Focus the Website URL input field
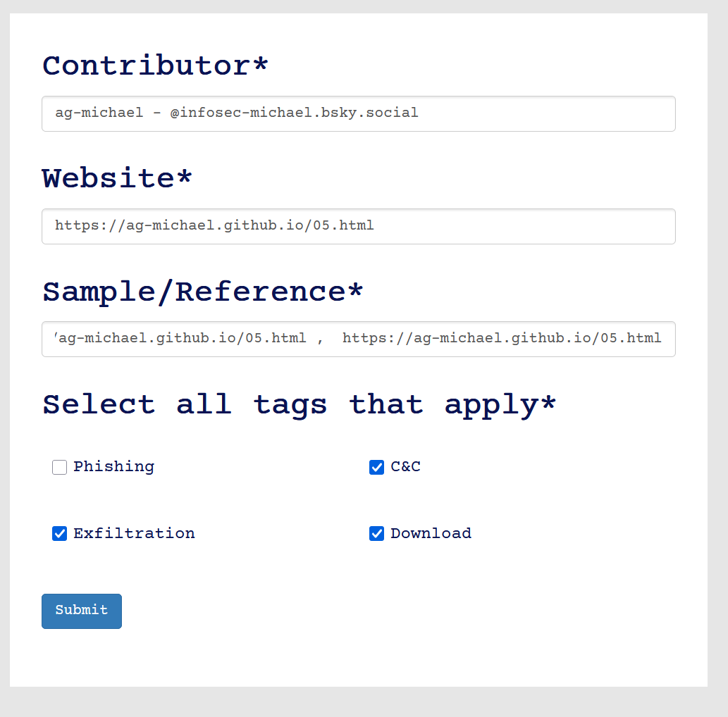Image resolution: width=728 pixels, height=717 pixels. click(x=358, y=226)
